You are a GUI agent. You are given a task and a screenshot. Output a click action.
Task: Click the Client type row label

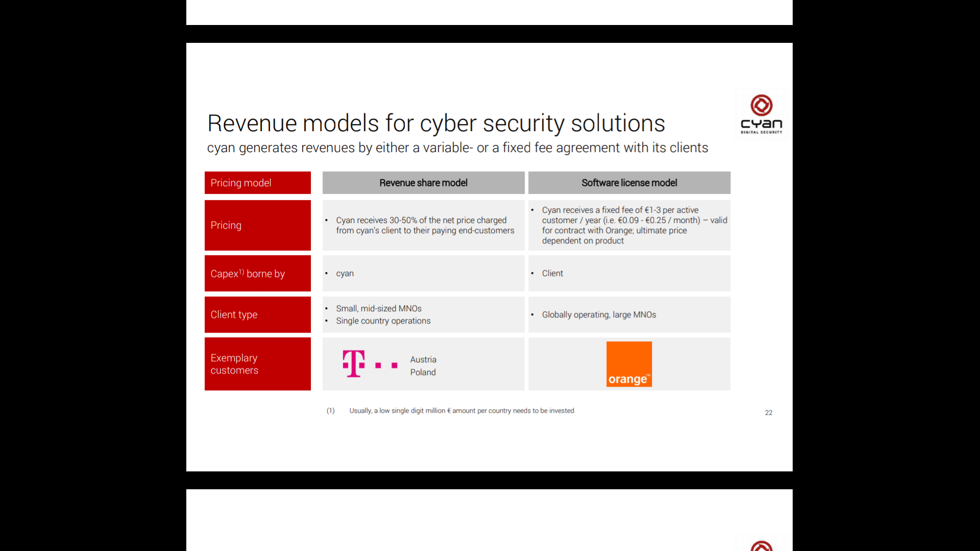pos(257,315)
